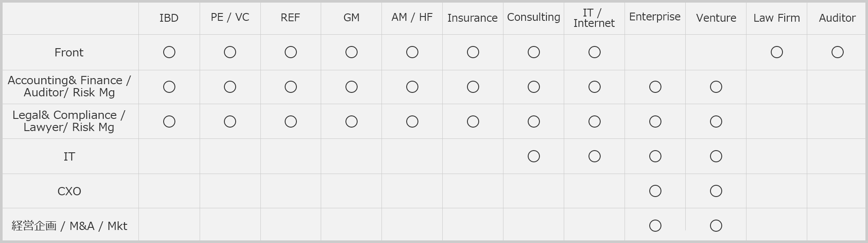Image resolution: width=868 pixels, height=243 pixels.
Task: Click the Legal& Compliance circle under GM
Action: pos(352,121)
